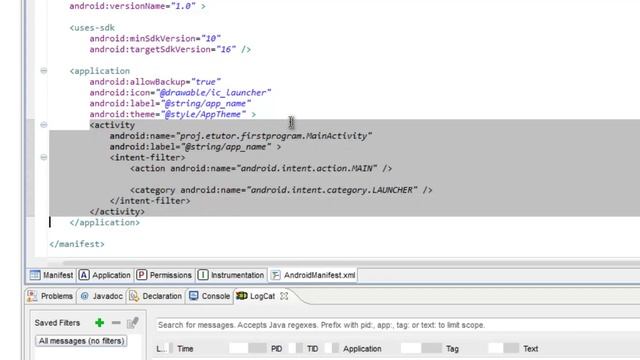
Task: Select the AndroidManifest.xml source tab
Action: [313, 275]
